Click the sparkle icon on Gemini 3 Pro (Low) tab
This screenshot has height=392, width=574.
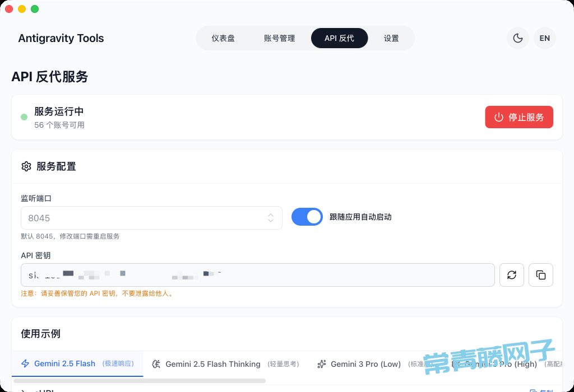pyautogui.click(x=322, y=364)
